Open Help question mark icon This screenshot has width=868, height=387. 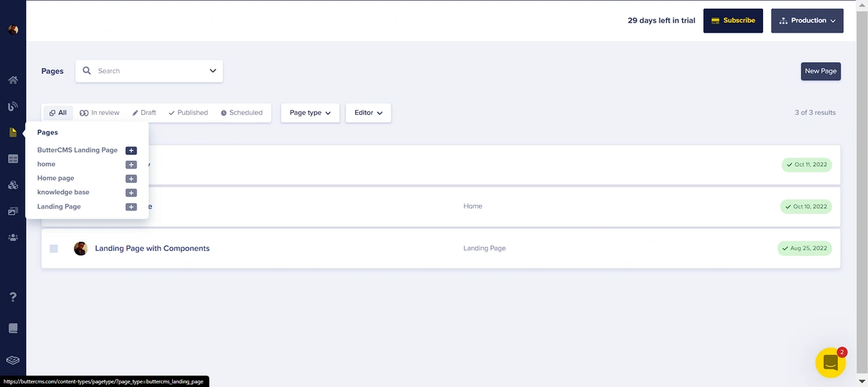tap(13, 297)
